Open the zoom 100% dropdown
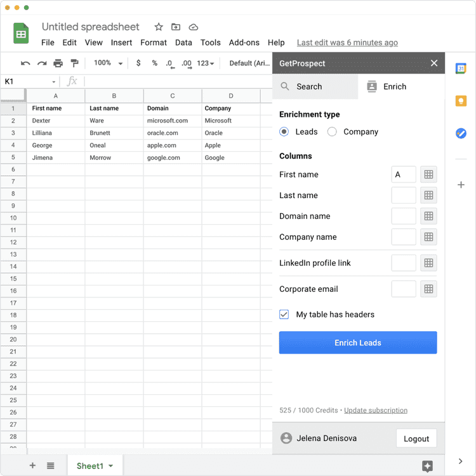Image resolution: width=476 pixels, height=476 pixels. pyautogui.click(x=108, y=63)
